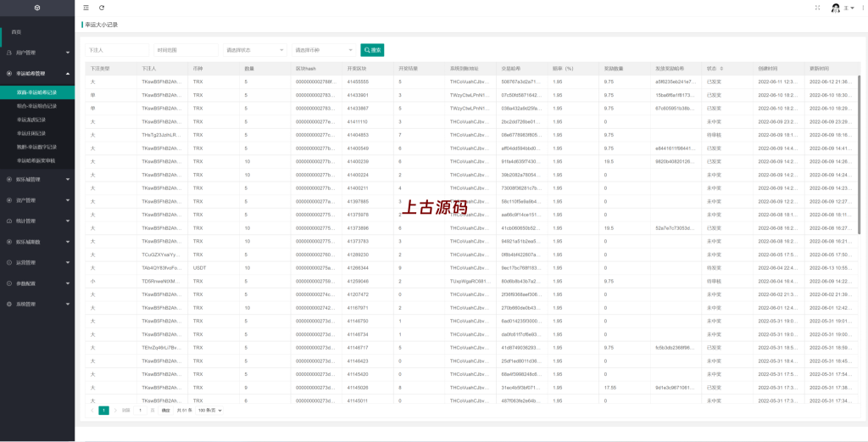Expand the 系统管理 sidebar arrow

click(68, 304)
